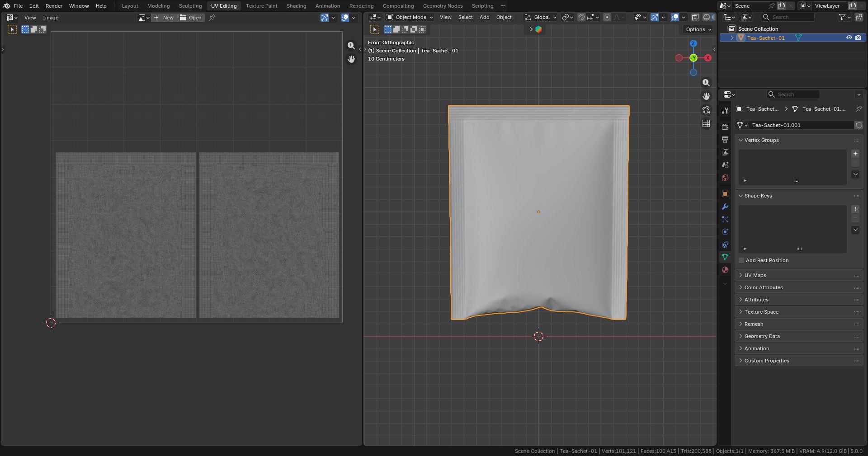Toggle overlays in the 3D viewport header
Image resolution: width=868 pixels, height=456 pixels.
click(675, 17)
